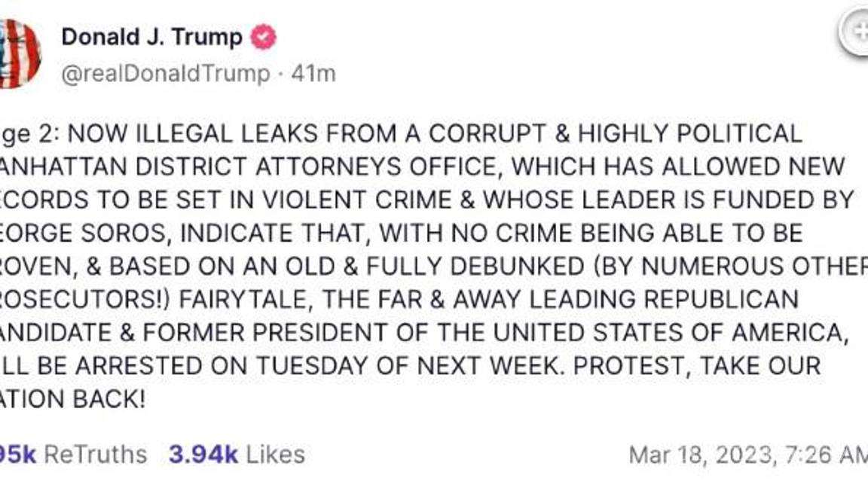Viewport: 868px width, 488px height.
Task: Click the flag-themed profile picture
Action: pos(19,45)
